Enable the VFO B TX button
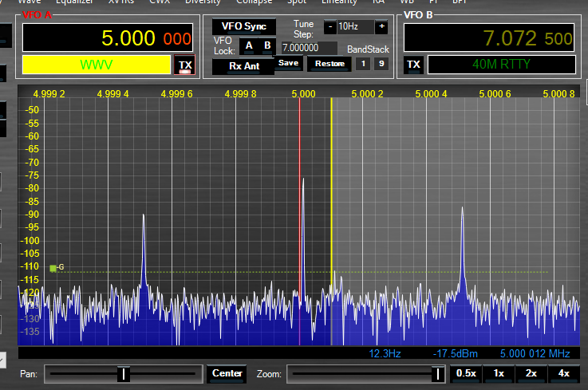 coord(413,65)
